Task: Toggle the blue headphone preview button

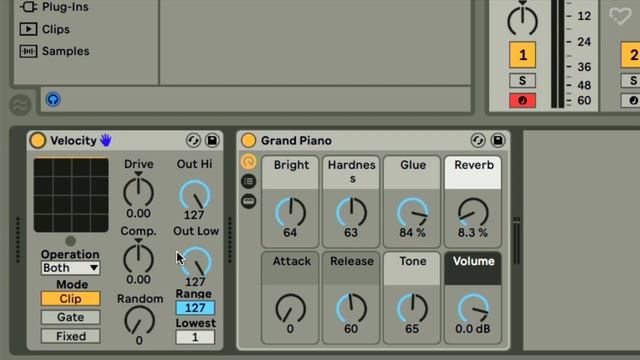Action: (53, 99)
